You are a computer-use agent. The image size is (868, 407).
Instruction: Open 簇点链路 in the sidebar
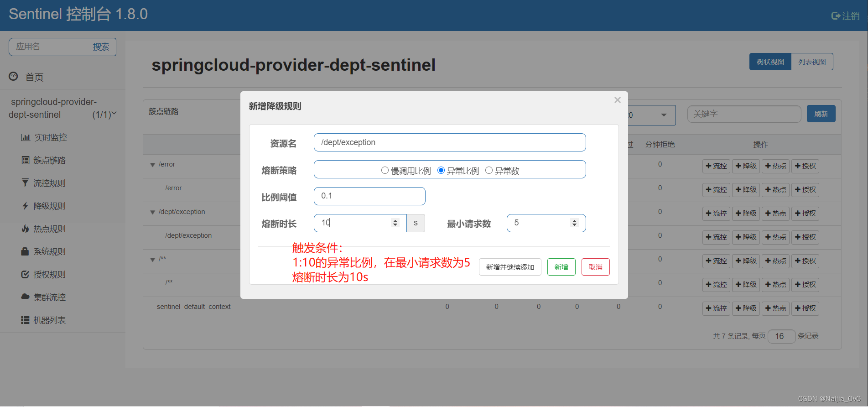tap(44, 160)
